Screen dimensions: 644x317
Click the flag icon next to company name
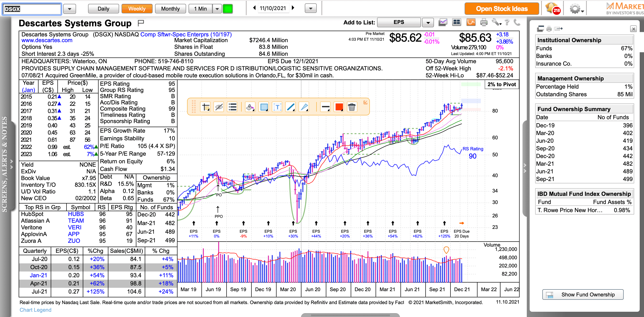141,23
